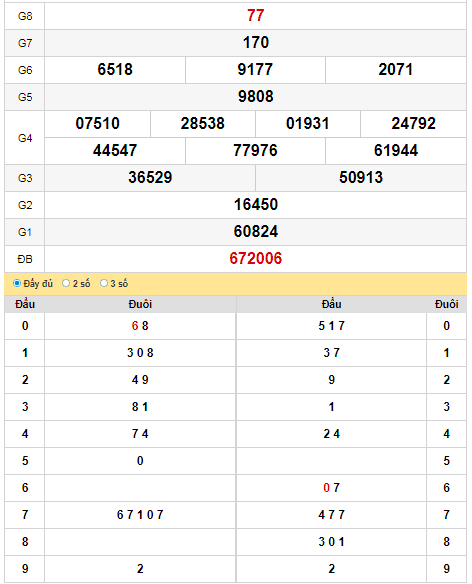Click the G5 number 9808
This screenshot has height=584, width=472.
[x=256, y=96]
